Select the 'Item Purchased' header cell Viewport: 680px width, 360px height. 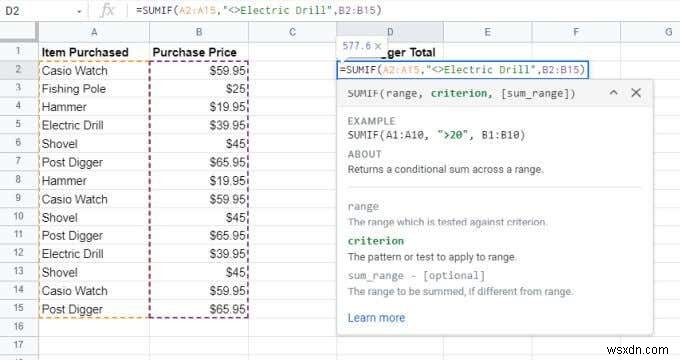(94, 52)
